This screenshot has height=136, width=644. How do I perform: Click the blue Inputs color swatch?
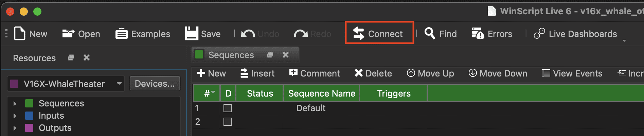(x=29, y=116)
